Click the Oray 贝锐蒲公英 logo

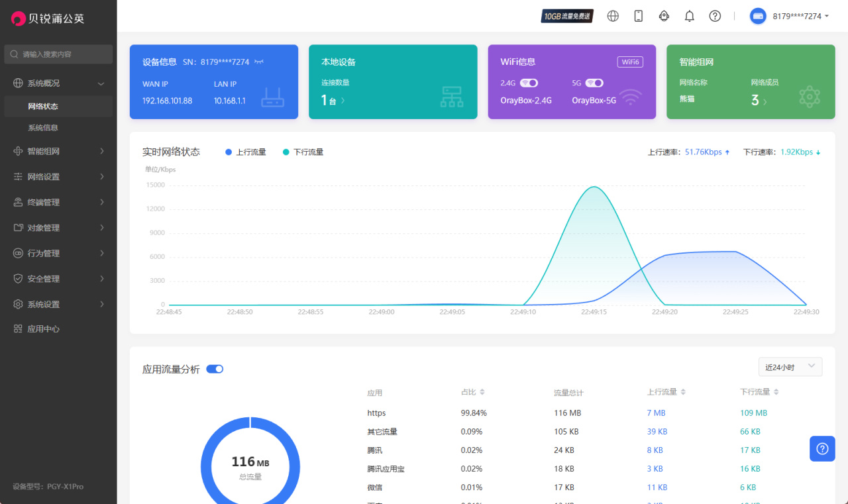tap(48, 19)
